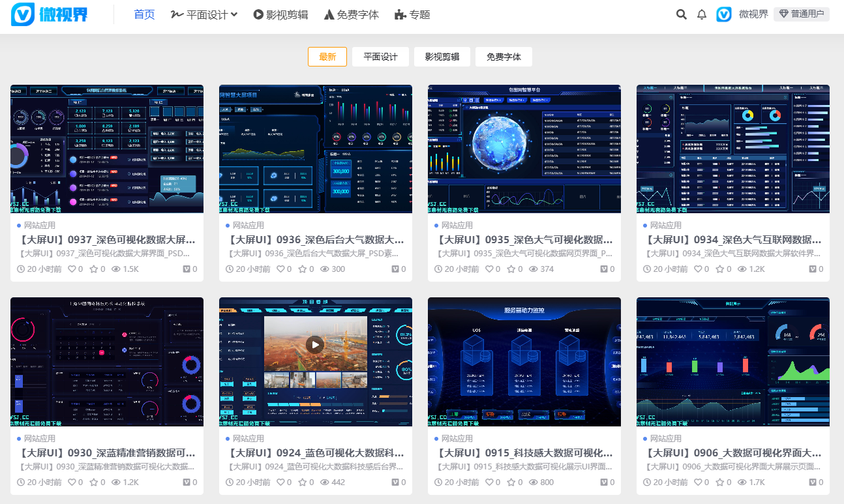This screenshot has width=844, height=504.
Task: Click the views eye icon on 0935 card
Action: tap(533, 269)
